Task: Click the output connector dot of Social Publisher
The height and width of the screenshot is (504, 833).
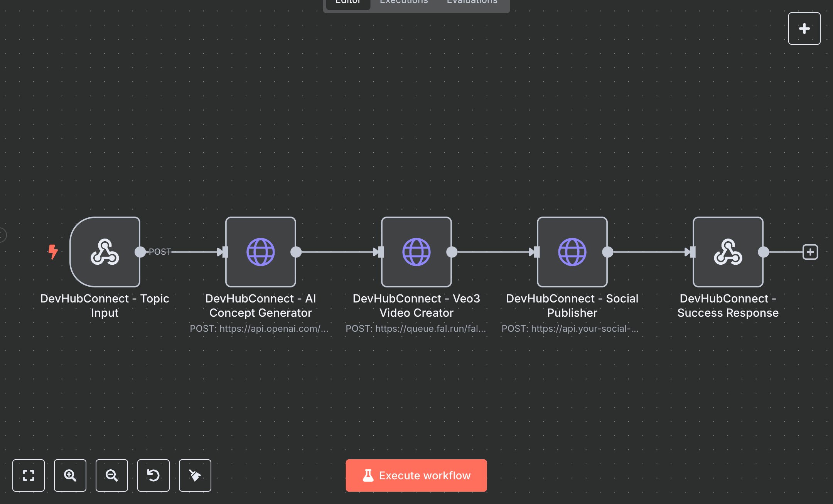Action: point(608,252)
